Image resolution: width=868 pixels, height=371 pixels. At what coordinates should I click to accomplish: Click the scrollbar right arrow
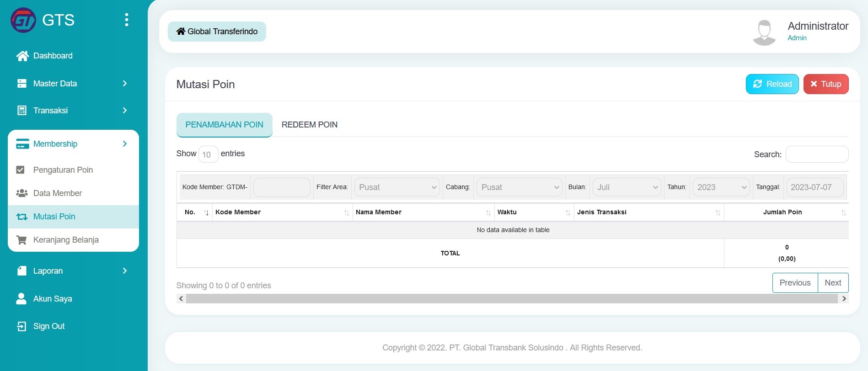tap(844, 299)
